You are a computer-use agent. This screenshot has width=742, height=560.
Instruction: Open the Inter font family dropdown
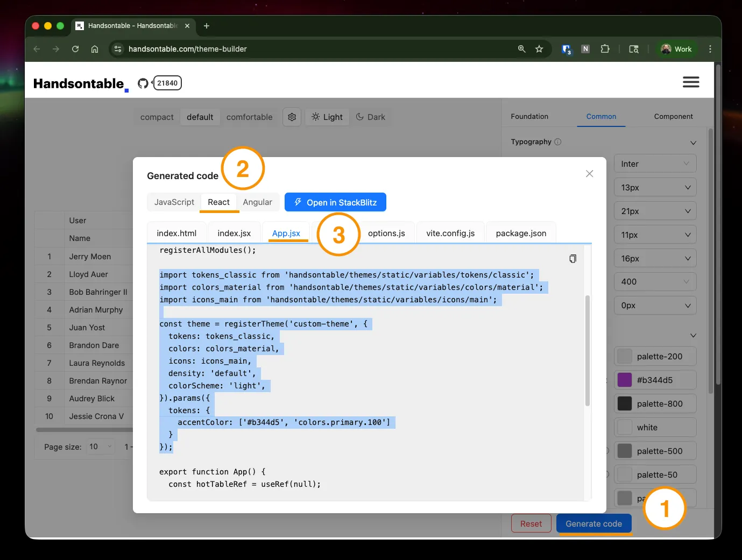[655, 164]
